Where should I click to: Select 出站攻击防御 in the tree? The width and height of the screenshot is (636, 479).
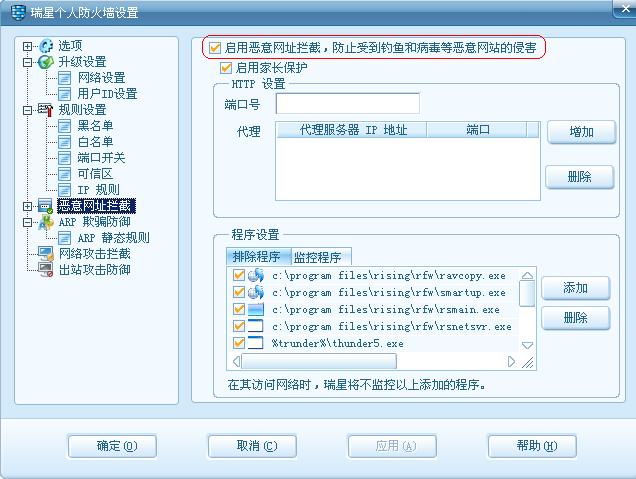[95, 269]
